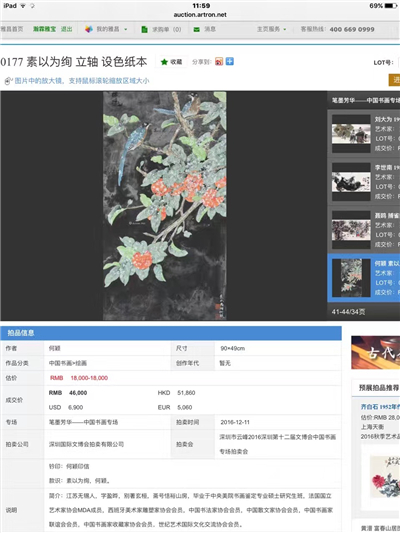
Task: Click the 主页服务 menu label
Action: [268, 29]
